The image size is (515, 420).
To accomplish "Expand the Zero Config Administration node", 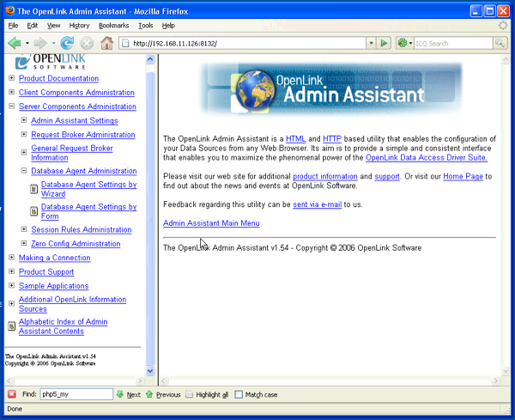I will click(24, 243).
